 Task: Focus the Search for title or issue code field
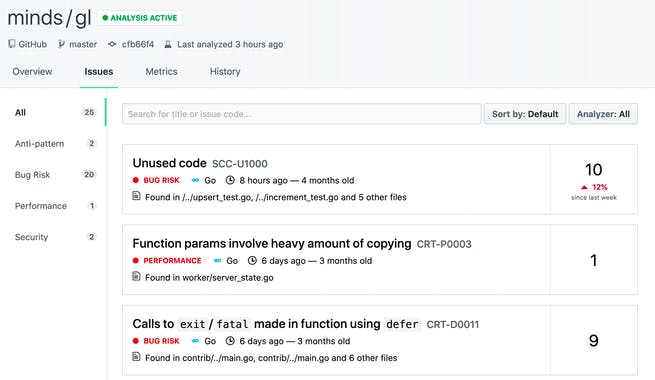click(x=302, y=114)
